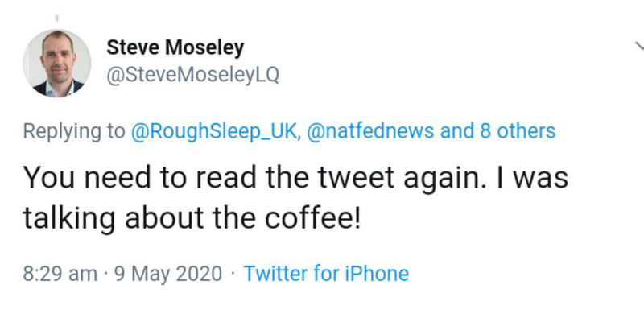The height and width of the screenshot is (322, 644).
Task: Visit the @natfednews mention
Action: point(371,131)
